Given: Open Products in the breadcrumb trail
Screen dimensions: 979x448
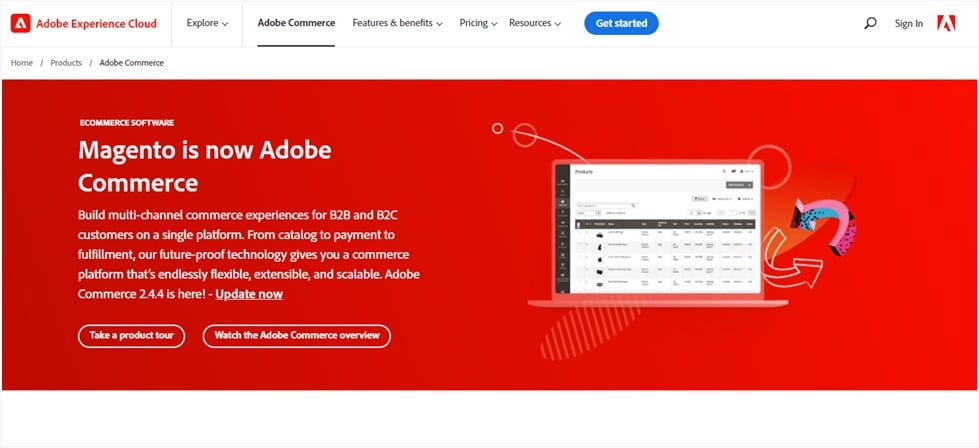Looking at the screenshot, I should (66, 63).
